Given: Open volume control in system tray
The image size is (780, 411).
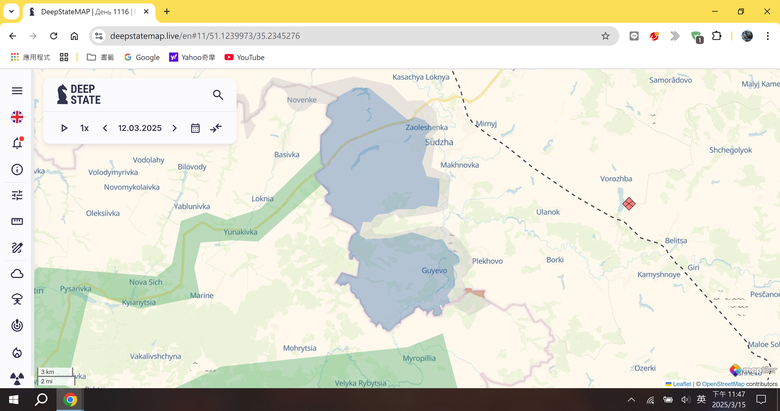Looking at the screenshot, I should tap(685, 400).
